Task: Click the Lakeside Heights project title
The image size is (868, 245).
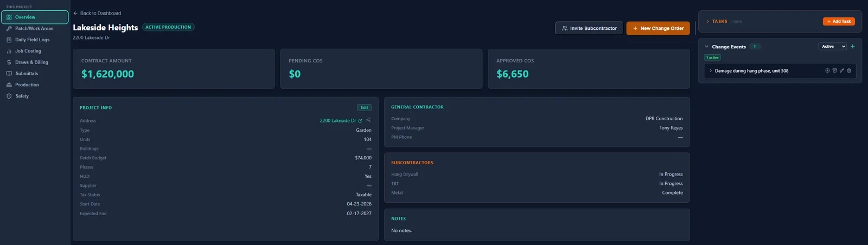Action: click(105, 28)
